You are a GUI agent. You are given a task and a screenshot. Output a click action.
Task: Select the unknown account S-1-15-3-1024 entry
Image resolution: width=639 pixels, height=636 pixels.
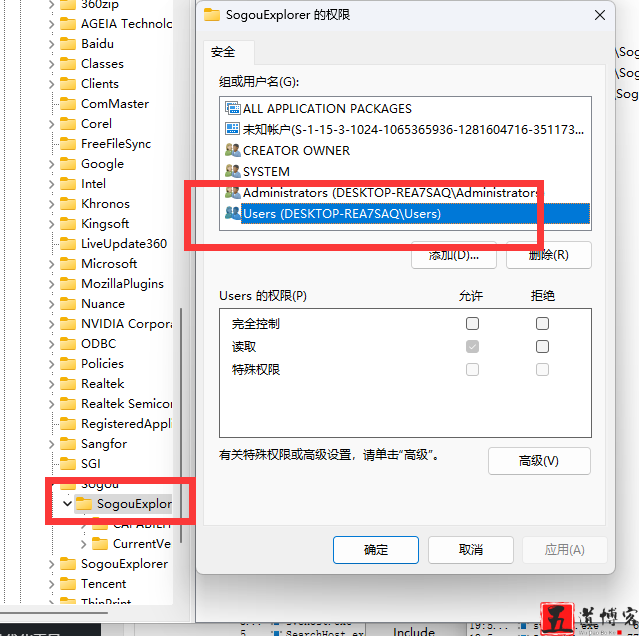point(405,130)
